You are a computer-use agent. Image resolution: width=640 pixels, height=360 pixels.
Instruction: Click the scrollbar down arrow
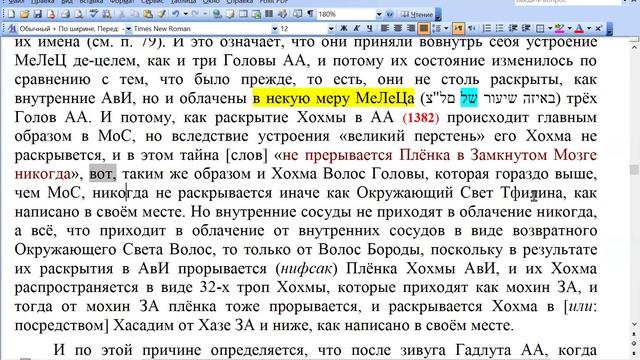[x=634, y=324]
